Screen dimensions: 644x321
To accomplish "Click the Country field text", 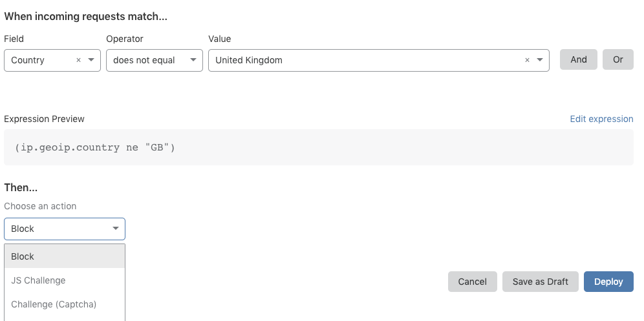I will (x=28, y=60).
